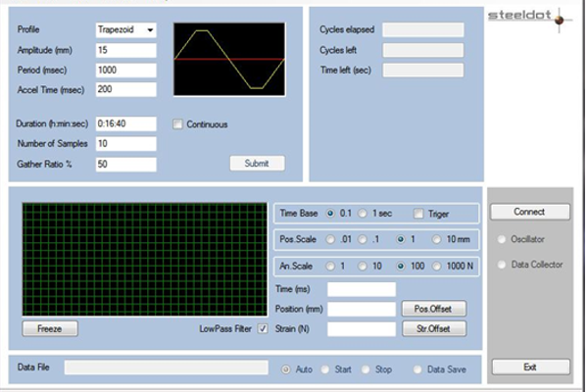This screenshot has height=392, width=588.
Task: Select the Data Save radio option
Action: pos(418,368)
